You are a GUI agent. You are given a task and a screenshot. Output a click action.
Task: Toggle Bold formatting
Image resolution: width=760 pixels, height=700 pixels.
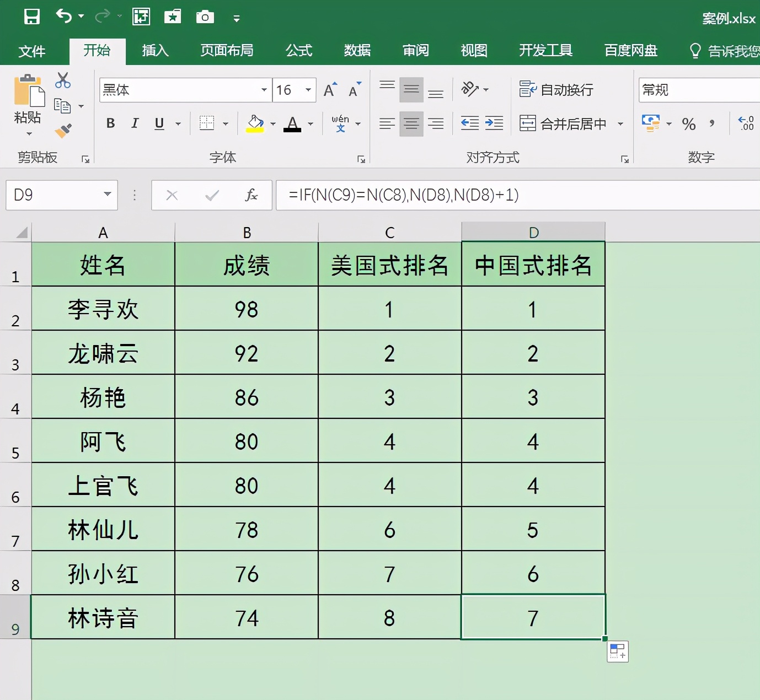click(111, 123)
